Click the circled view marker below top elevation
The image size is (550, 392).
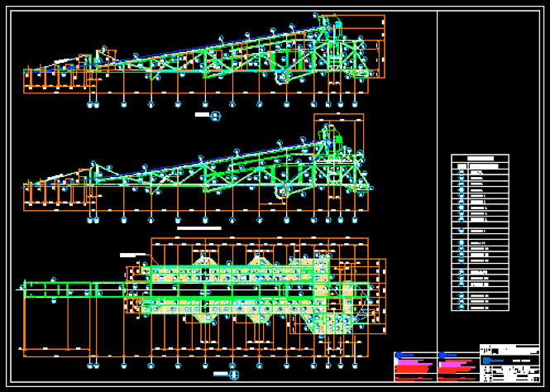click(216, 117)
